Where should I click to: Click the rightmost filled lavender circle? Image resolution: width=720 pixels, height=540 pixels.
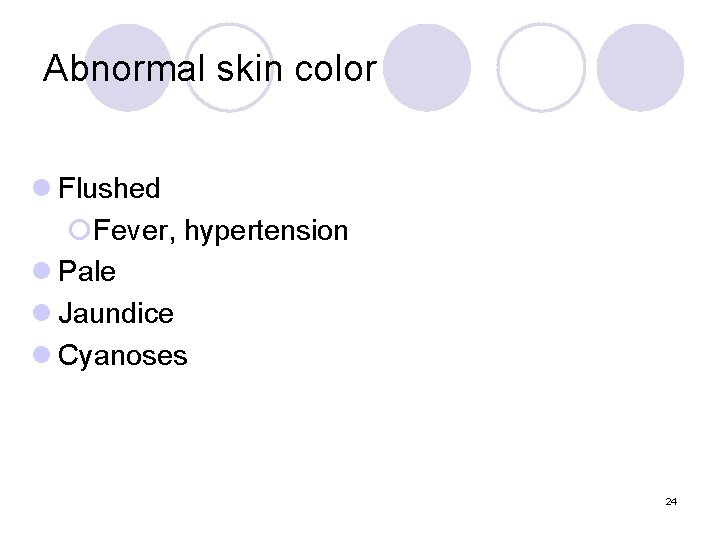click(x=641, y=67)
